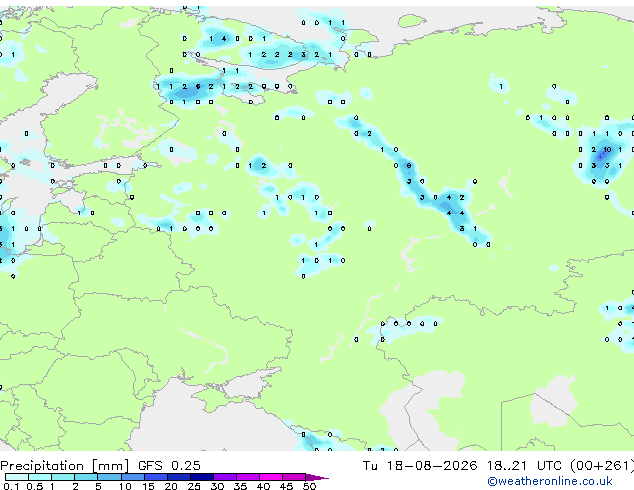Pick the 15–20 mm legend swatch
634x490 pixels.
click(156, 477)
